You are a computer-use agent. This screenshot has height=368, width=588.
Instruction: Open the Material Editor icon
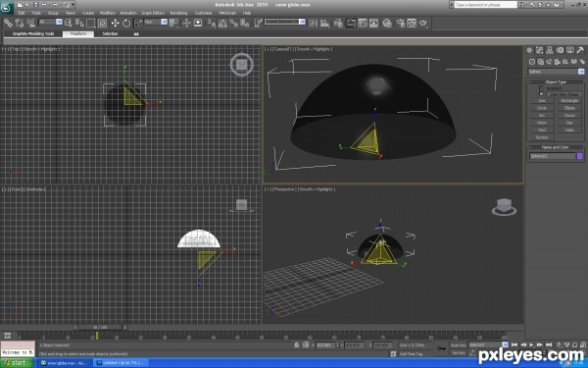click(x=387, y=24)
